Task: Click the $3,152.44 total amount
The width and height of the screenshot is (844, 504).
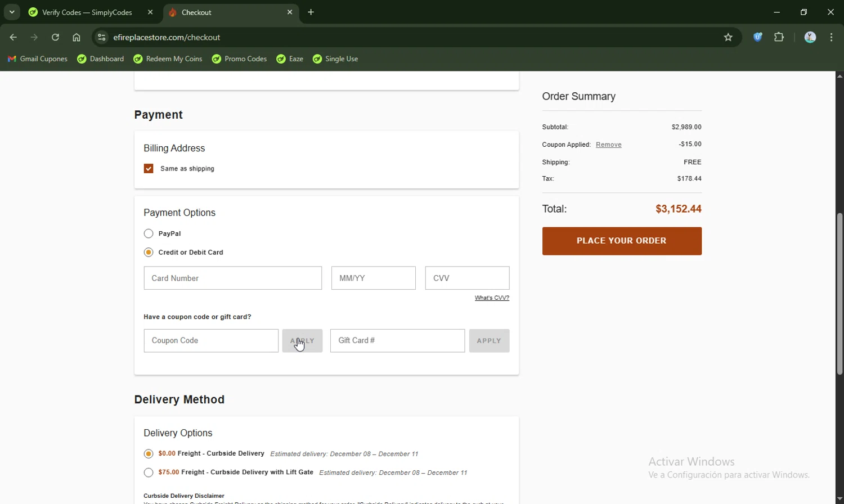Action: coord(678,209)
